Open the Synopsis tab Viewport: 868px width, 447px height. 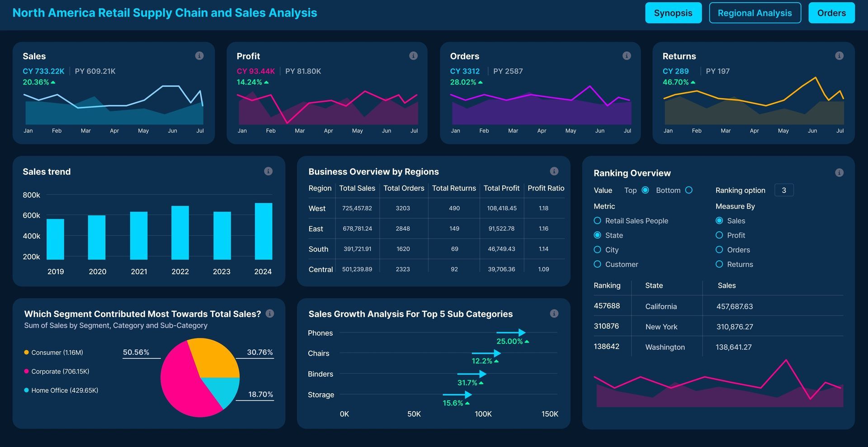tap(673, 13)
